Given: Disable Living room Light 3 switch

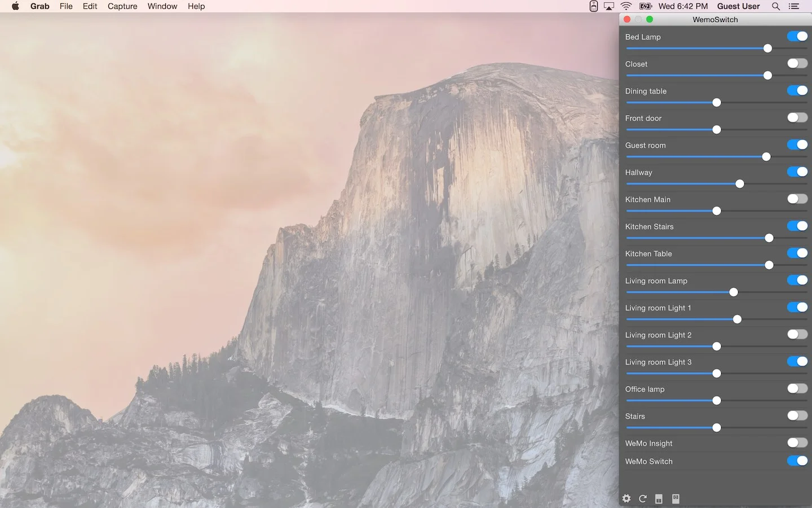Looking at the screenshot, I should 797,361.
